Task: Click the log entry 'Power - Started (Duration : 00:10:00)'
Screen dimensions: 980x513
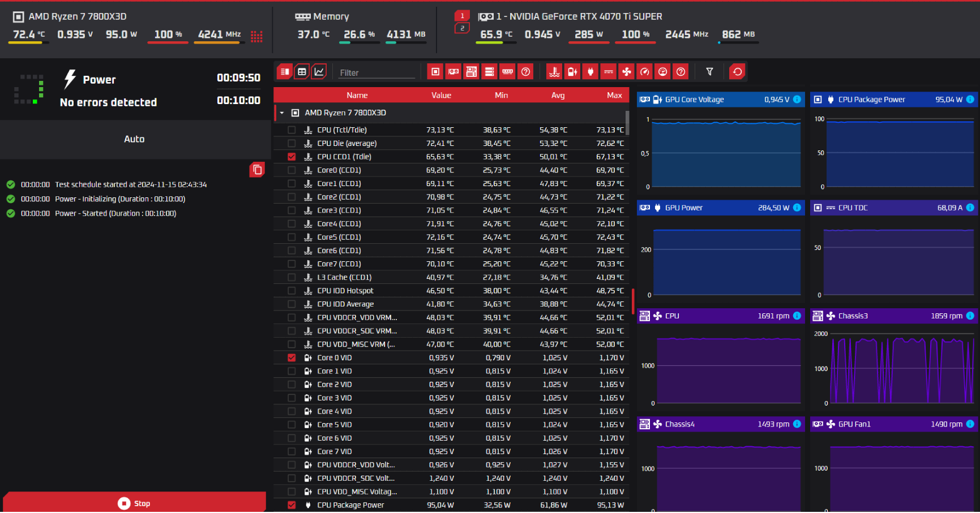Action: pos(115,213)
